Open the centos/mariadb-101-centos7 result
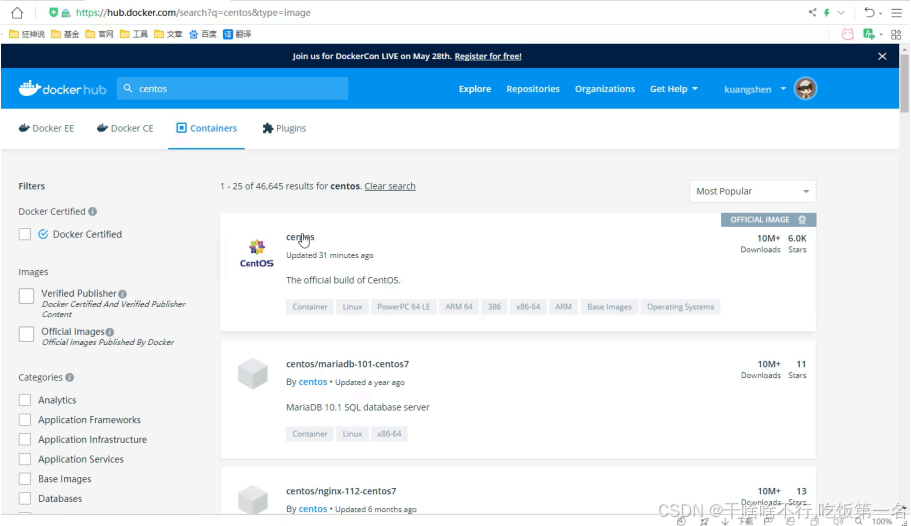Screen dimensions: 911x526 pos(347,364)
